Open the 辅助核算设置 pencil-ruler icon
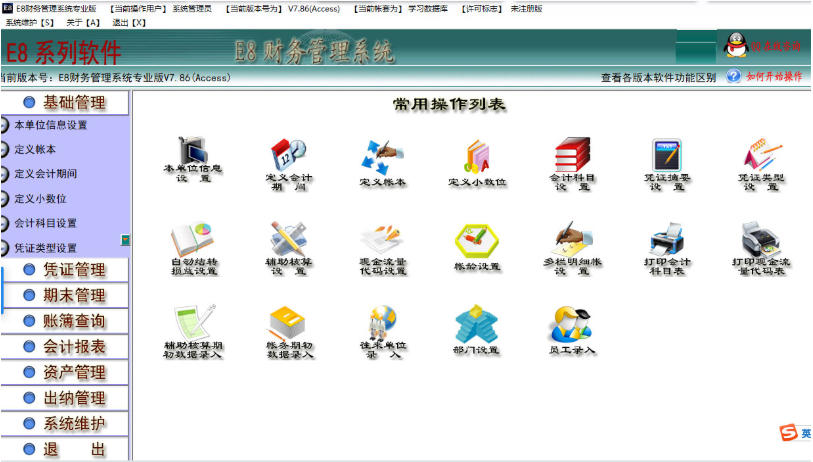This screenshot has height=462, width=813. pyautogui.click(x=289, y=248)
